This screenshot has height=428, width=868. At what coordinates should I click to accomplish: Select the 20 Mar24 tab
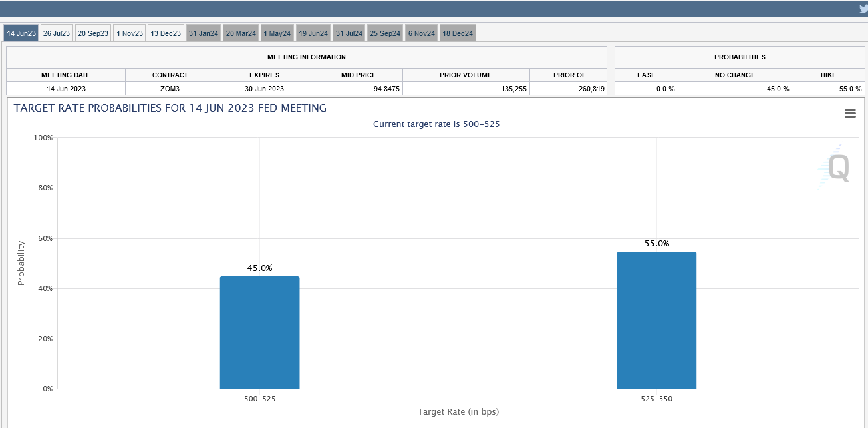pos(241,33)
